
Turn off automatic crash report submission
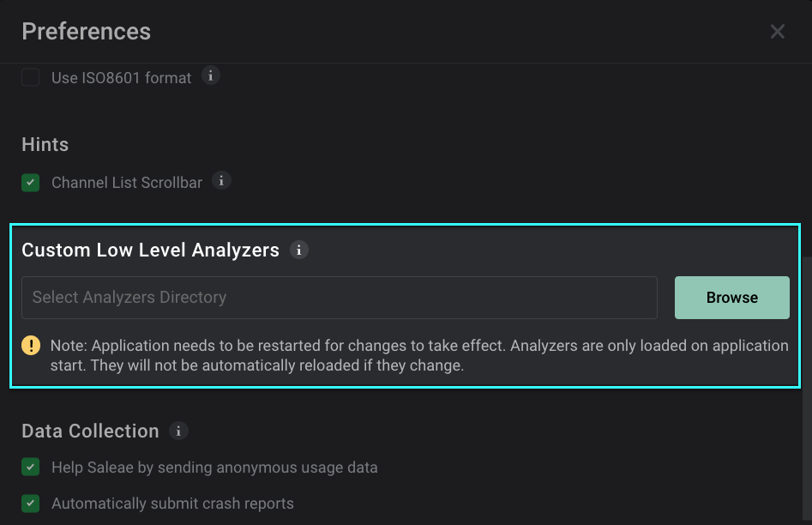click(x=30, y=504)
